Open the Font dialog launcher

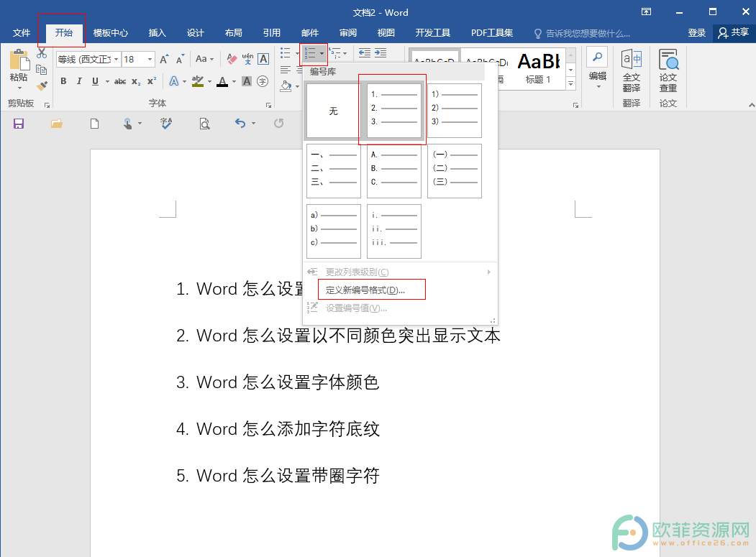click(x=268, y=104)
